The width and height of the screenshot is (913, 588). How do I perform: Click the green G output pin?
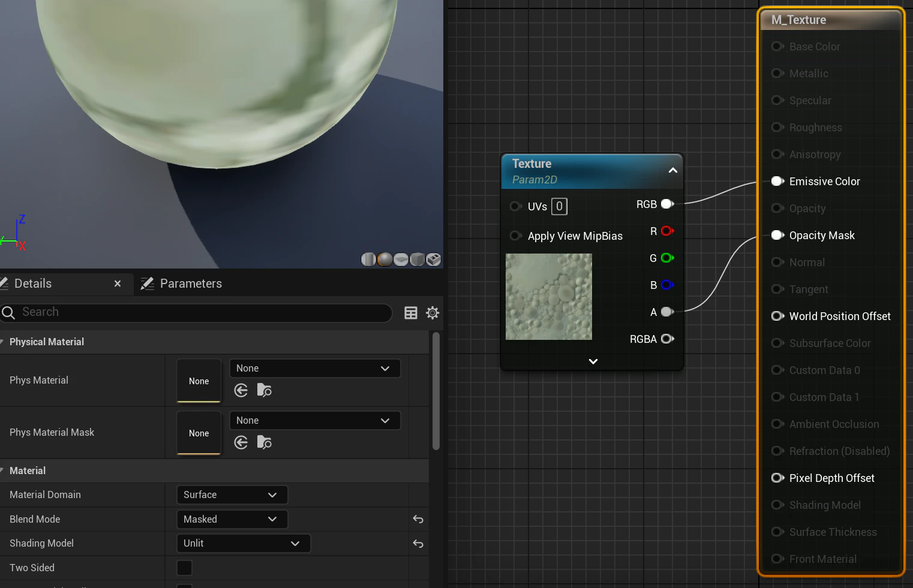click(x=668, y=258)
